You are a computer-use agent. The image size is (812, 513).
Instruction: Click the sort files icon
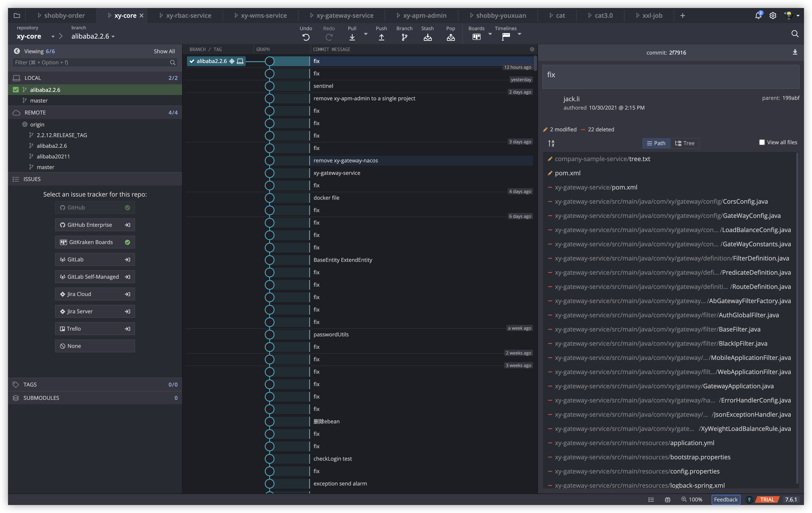551,143
